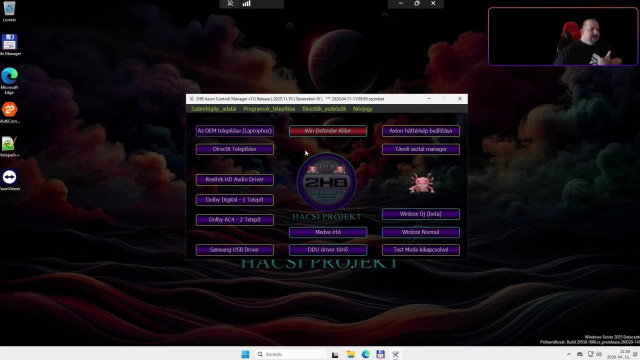Open the Névjegy menu
This screenshot has width=640, height=360.
pos(362,109)
